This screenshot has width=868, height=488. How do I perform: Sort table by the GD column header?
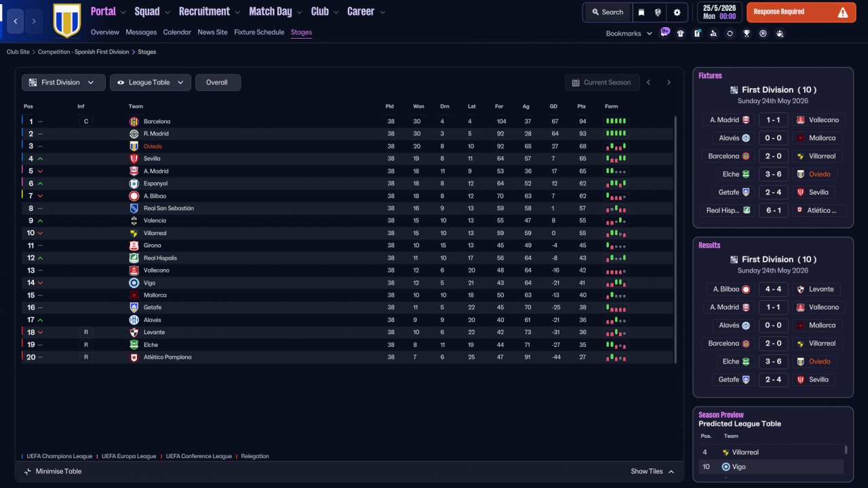(555, 106)
